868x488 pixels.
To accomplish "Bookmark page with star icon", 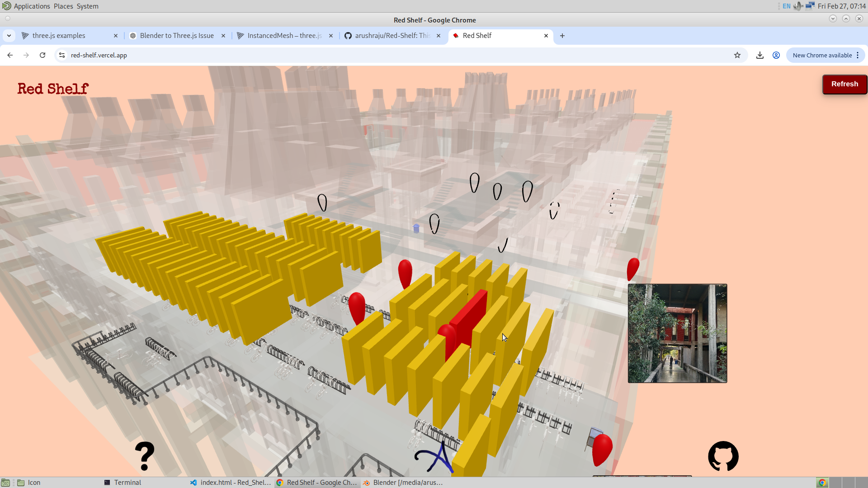I will coord(737,55).
